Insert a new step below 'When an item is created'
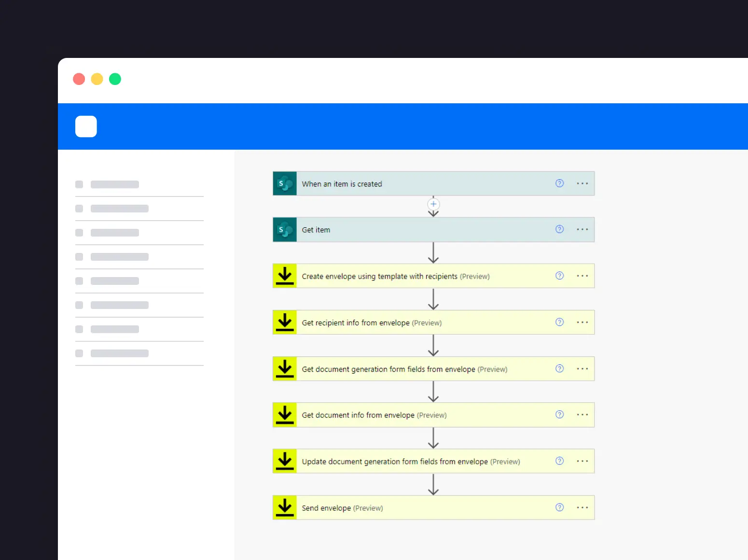Screen dimensions: 748x560 pyautogui.click(x=433, y=204)
